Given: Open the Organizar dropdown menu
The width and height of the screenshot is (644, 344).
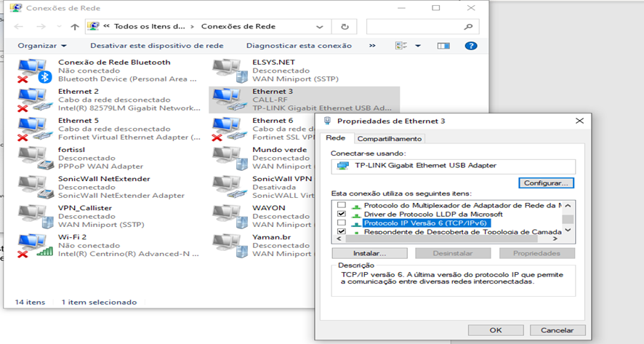Looking at the screenshot, I should tap(42, 46).
